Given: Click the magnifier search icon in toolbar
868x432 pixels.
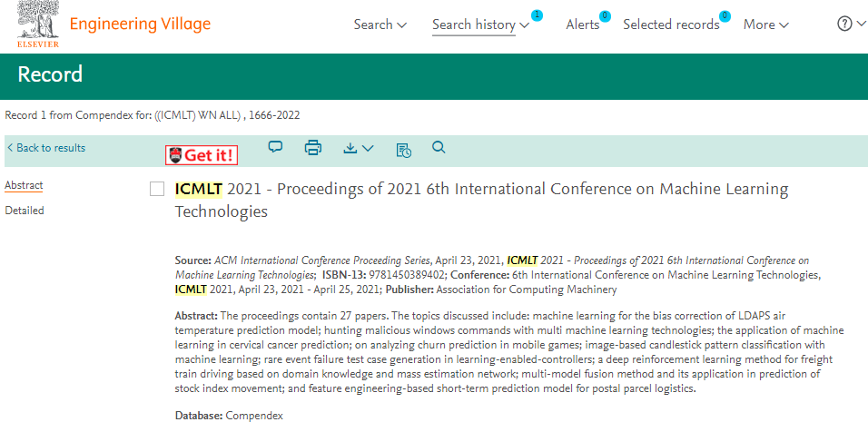Looking at the screenshot, I should coord(439,147).
